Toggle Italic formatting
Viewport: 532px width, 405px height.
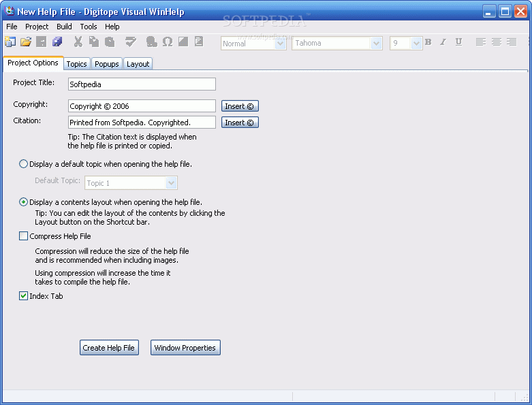(443, 42)
